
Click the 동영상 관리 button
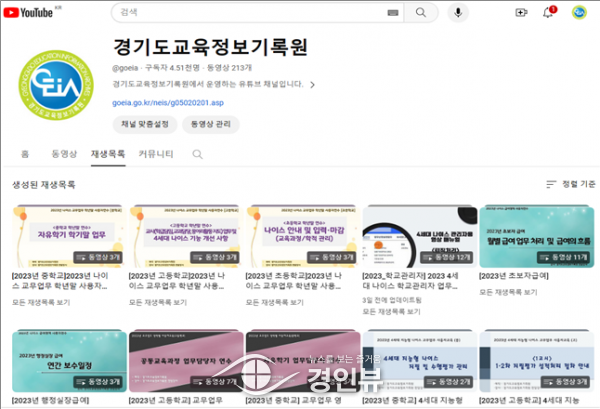[x=211, y=124]
